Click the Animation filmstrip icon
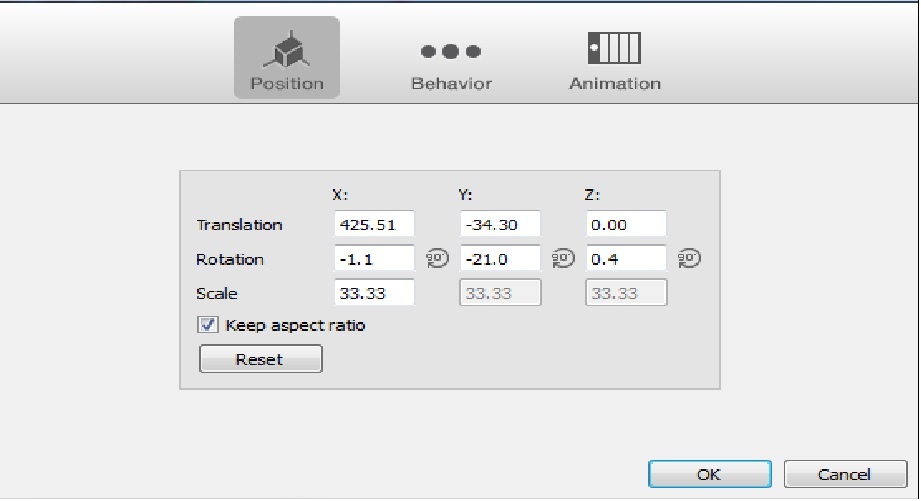 pos(614,48)
